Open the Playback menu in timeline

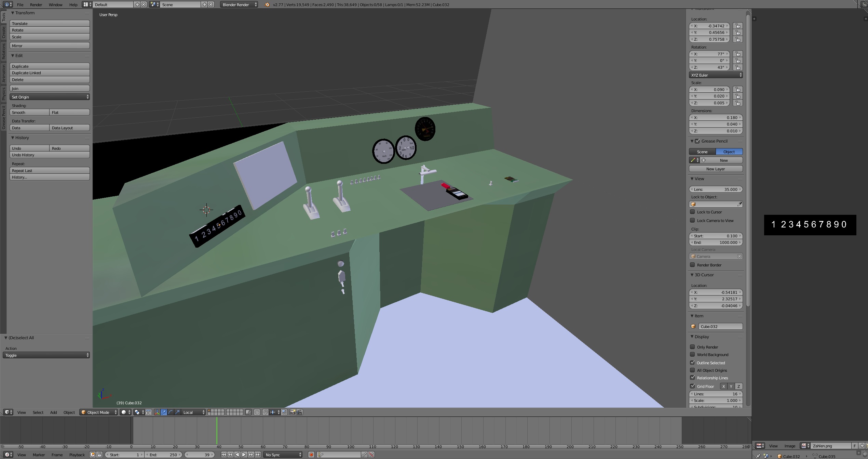click(77, 455)
